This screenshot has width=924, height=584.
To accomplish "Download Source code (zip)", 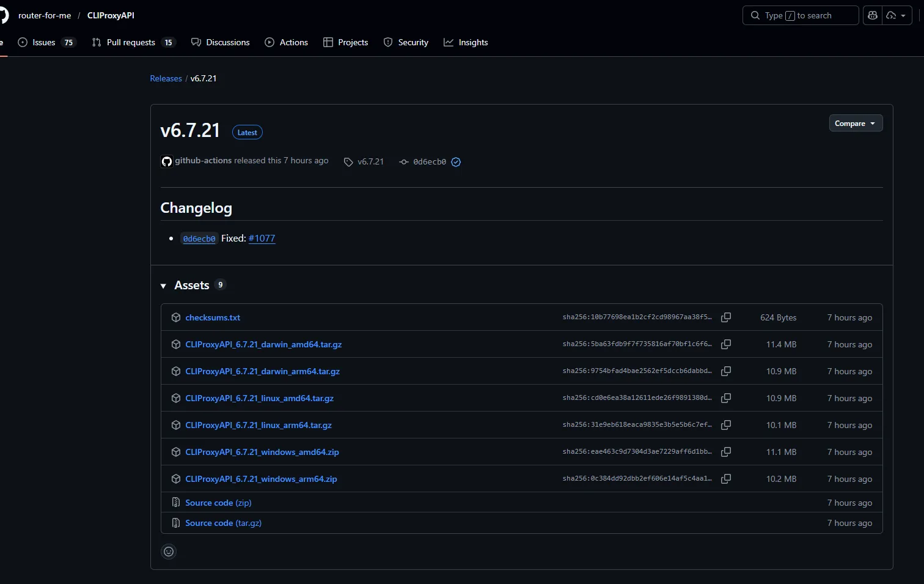I will pyautogui.click(x=218, y=503).
